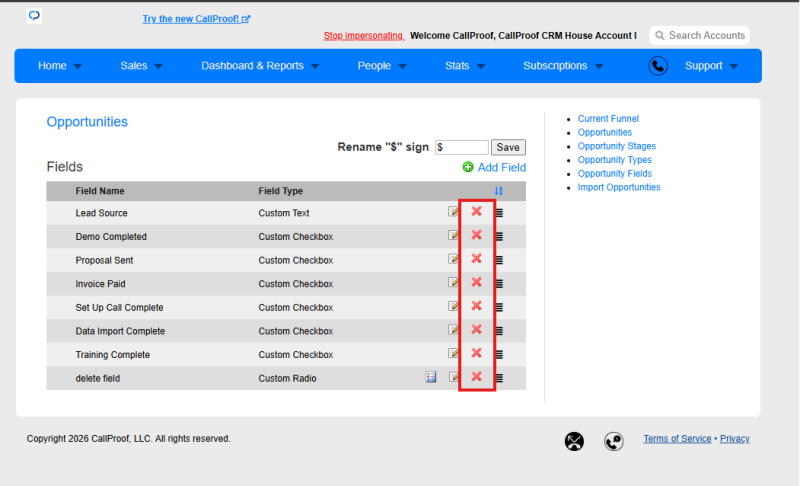Delete the Proposal Sent field

[477, 259]
